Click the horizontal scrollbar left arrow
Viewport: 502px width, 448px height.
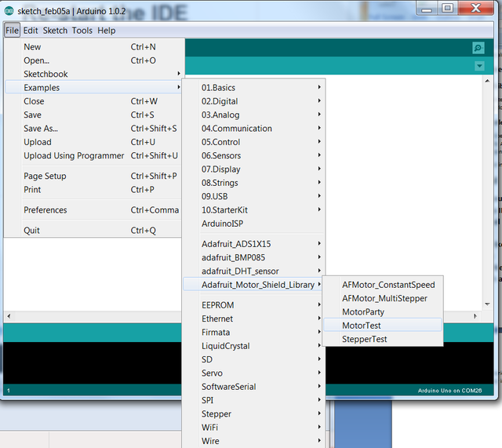coord(9,316)
